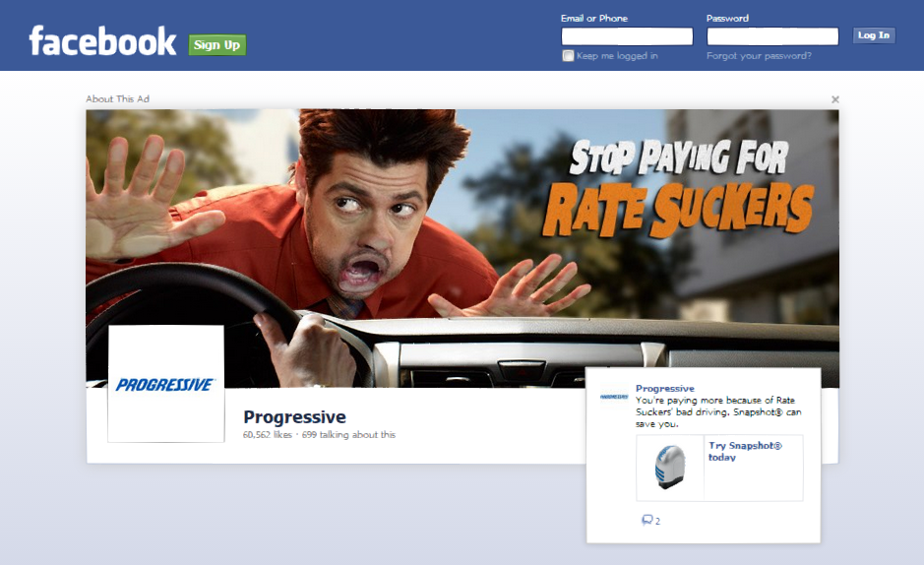This screenshot has height=565, width=924.
Task: Click the Progressive profile picture logo
Action: pos(166,384)
